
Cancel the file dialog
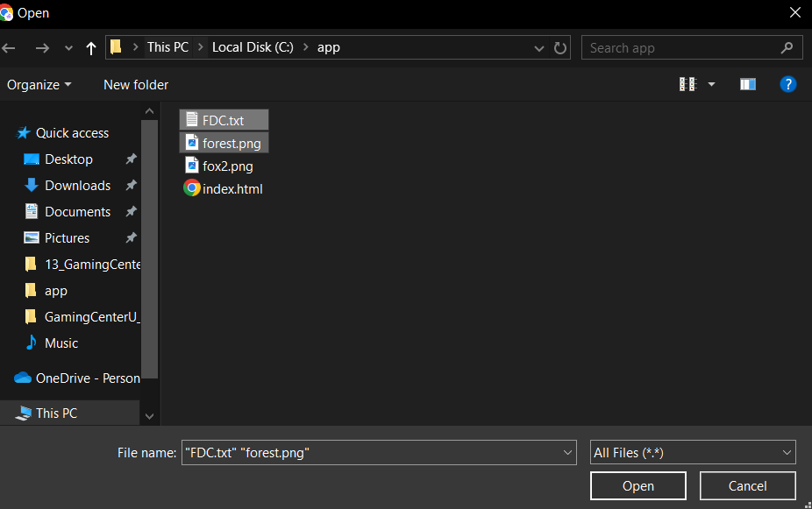click(747, 485)
